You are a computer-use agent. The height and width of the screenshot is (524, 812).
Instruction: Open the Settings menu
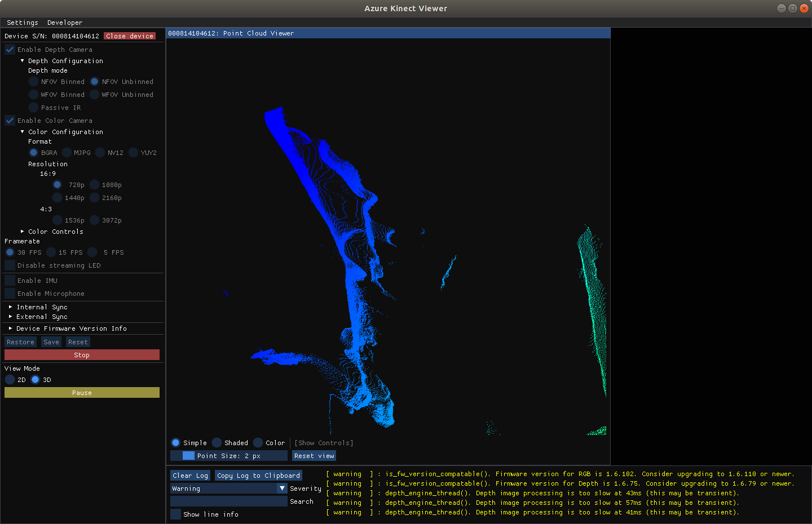[x=22, y=23]
